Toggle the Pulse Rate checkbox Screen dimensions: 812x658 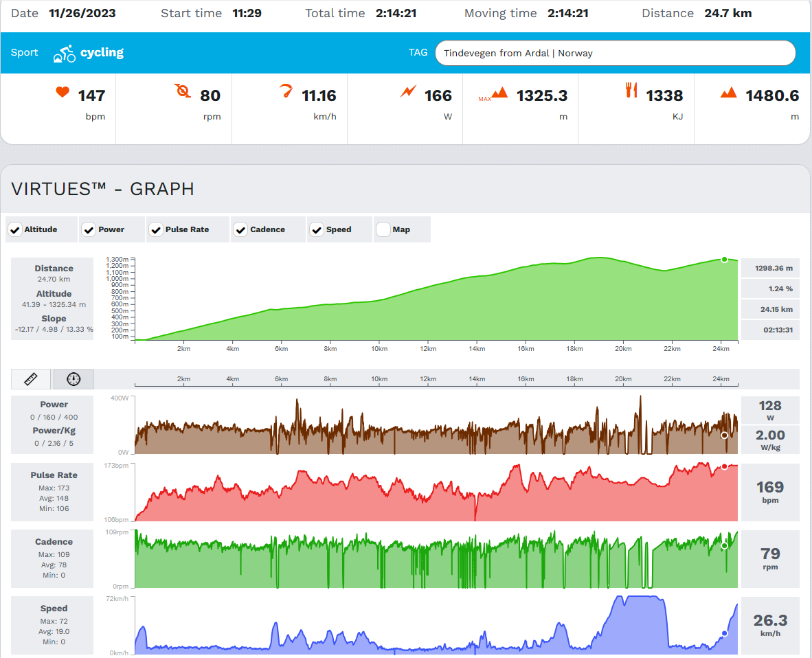point(155,230)
